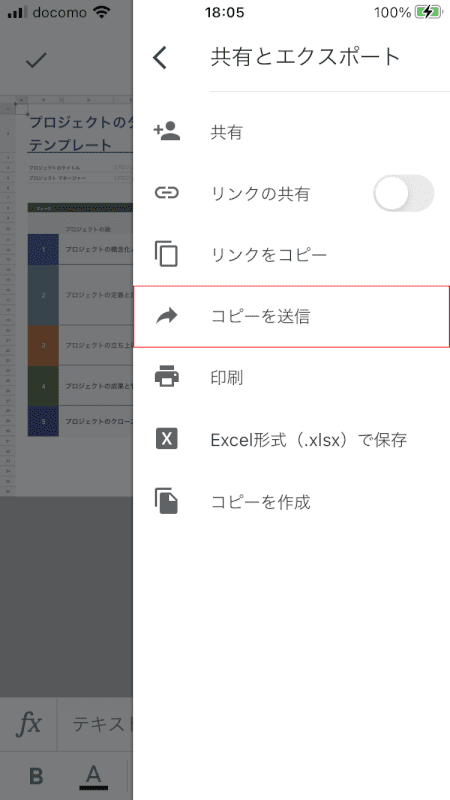Screen dimensions: 450x800
Task: Choose コピーを送信 option
Action: coord(291,316)
